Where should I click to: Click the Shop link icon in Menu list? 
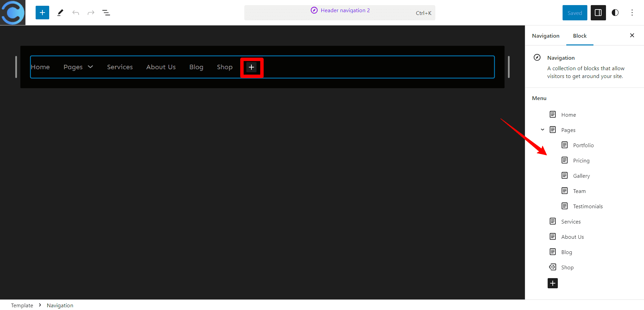(552, 267)
